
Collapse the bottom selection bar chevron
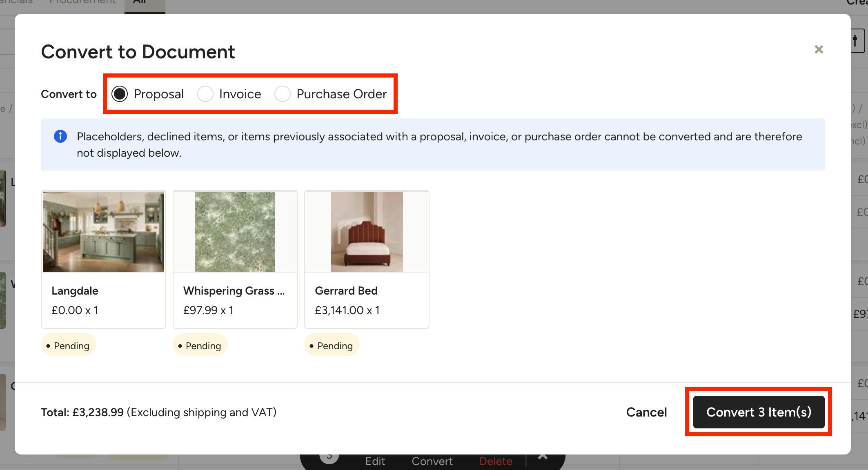(543, 457)
